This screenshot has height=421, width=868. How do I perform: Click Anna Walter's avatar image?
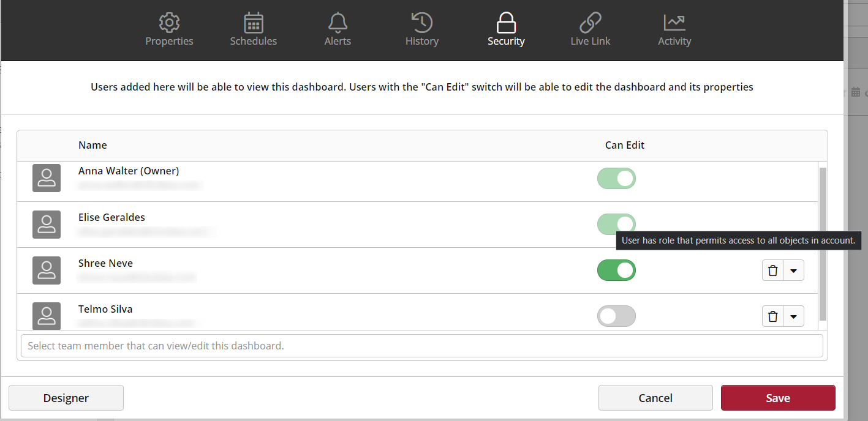[x=46, y=178]
